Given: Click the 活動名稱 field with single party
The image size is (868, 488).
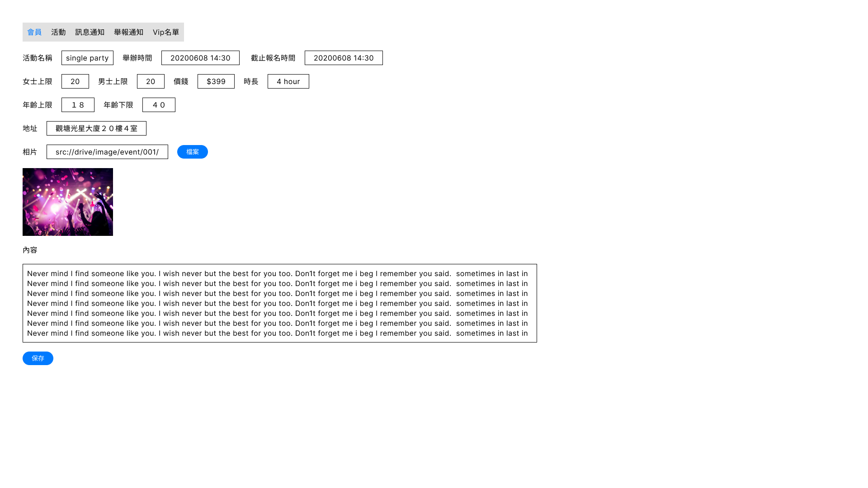Looking at the screenshot, I should [87, 58].
